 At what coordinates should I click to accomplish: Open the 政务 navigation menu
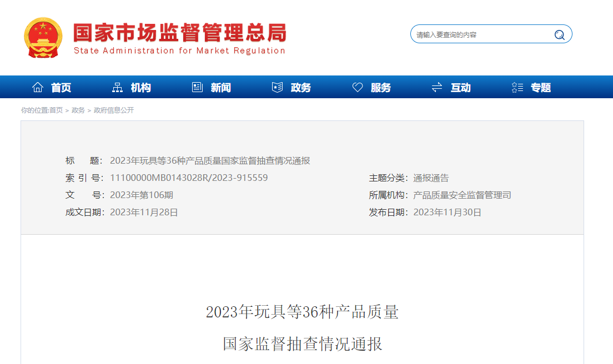click(300, 87)
